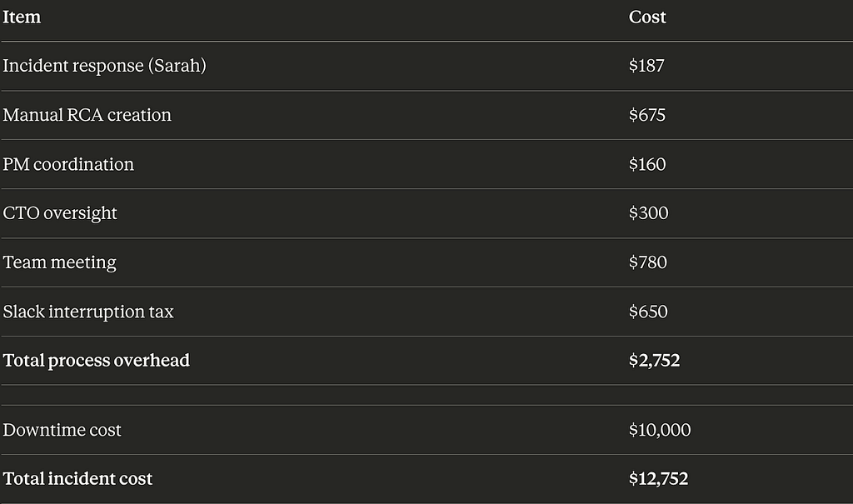Click the $10,000 downtime cost value
The height and width of the screenshot is (504, 853).
point(660,430)
